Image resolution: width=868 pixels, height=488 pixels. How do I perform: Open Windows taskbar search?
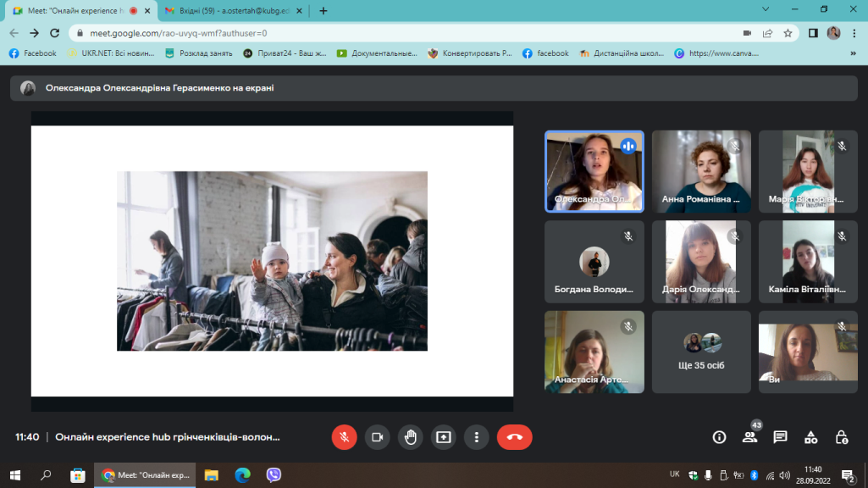pos(46,475)
